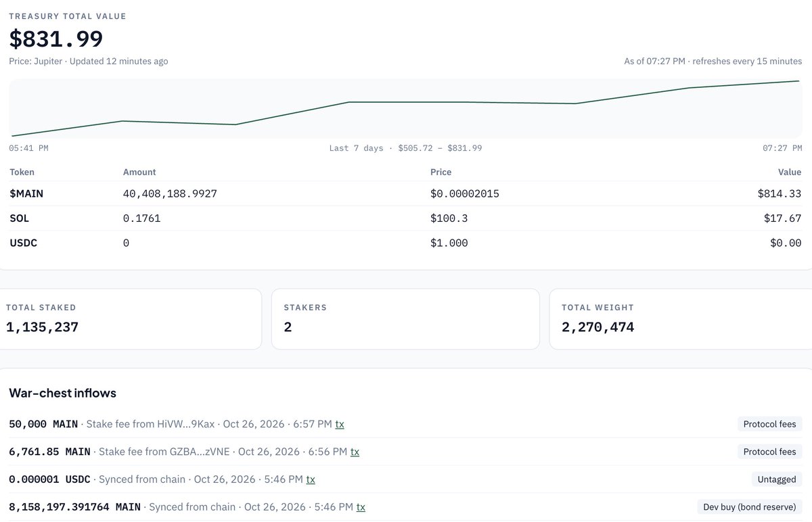Click the 'Price: Jupiter' updated note
Screen dimensions: 812x522
pyautogui.click(x=89, y=62)
